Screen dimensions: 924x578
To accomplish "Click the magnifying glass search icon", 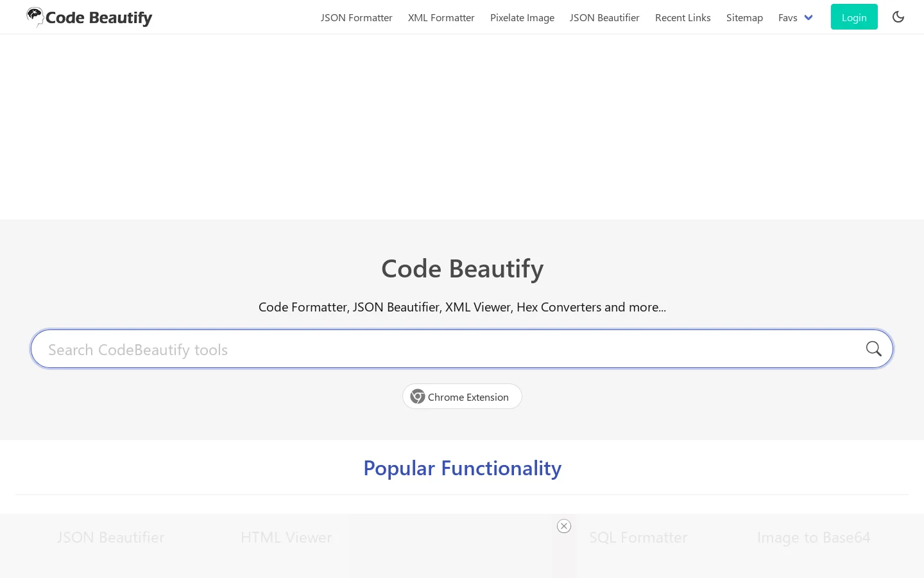I will 873,349.
